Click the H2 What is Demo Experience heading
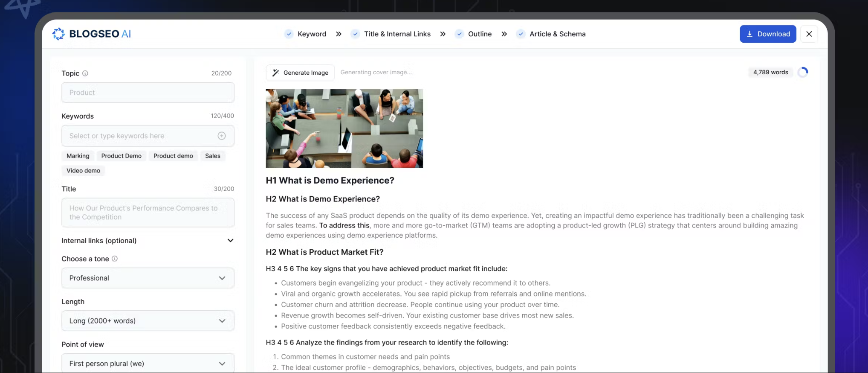868x373 pixels. [x=323, y=199]
